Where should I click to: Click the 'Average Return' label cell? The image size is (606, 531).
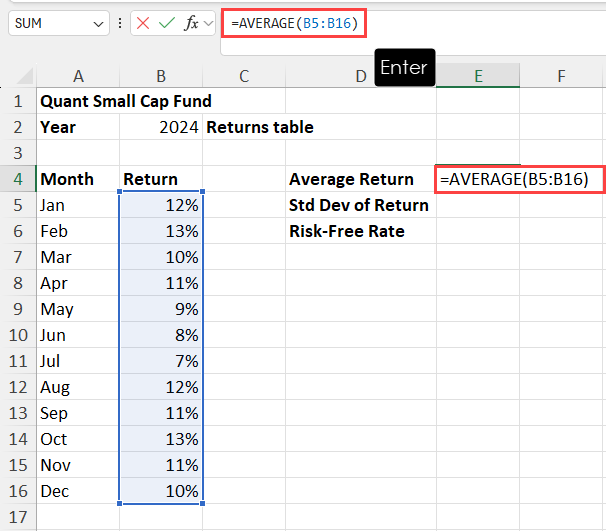coord(361,179)
